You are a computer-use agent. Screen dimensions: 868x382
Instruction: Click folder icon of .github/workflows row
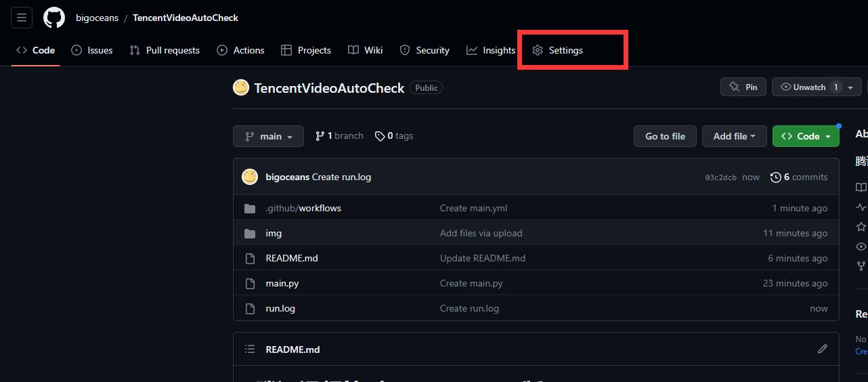[250, 208]
